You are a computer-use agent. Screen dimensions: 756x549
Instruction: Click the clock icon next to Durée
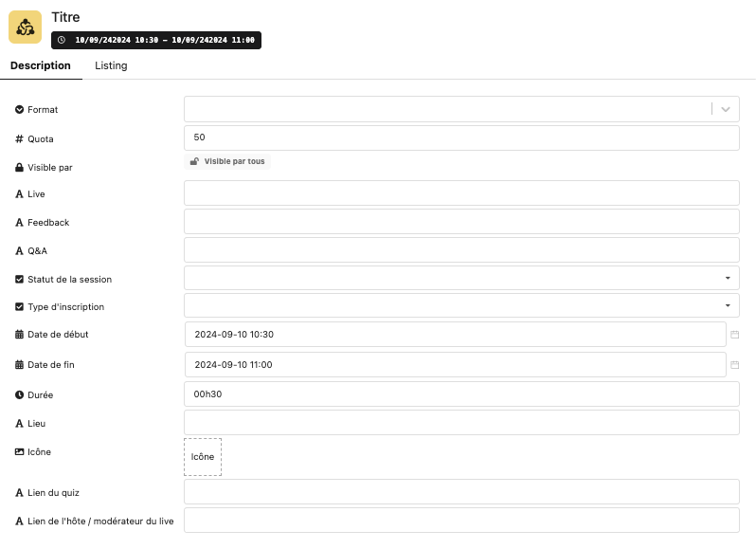(19, 395)
